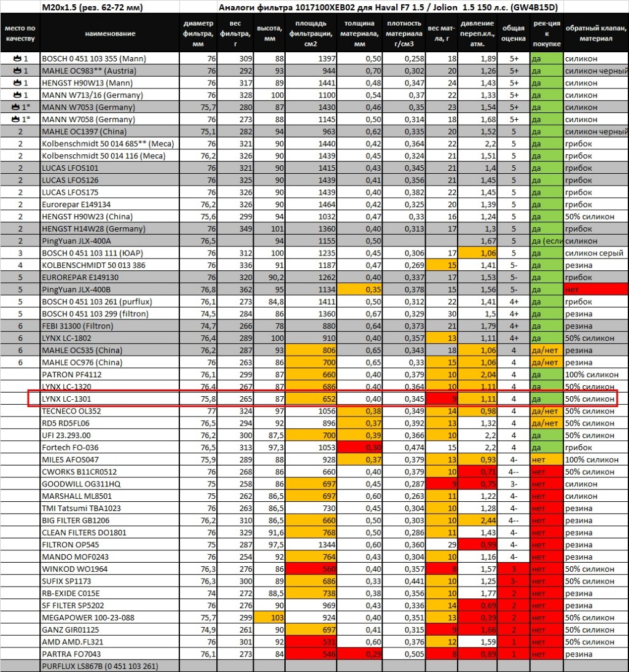Click the 'площадь фильтрации, см2' header
Screen dimensions: 629x672
tap(311, 33)
